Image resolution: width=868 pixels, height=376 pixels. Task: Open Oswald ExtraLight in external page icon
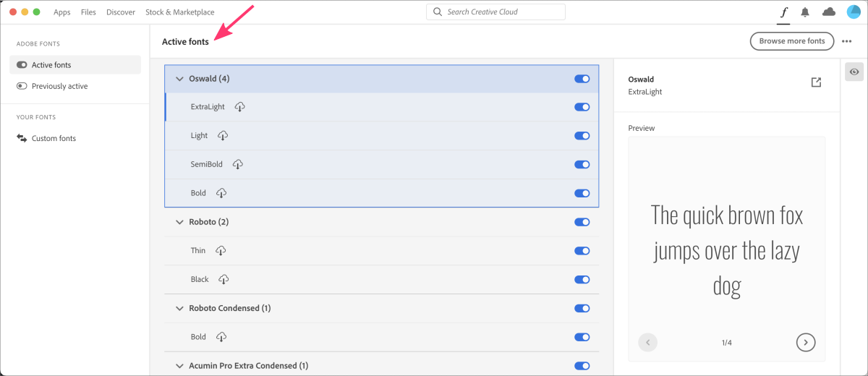coord(816,82)
